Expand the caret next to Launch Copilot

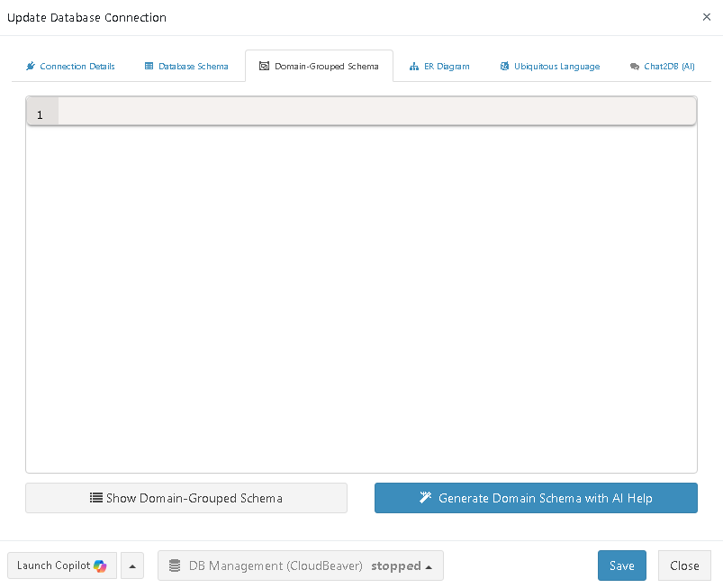[x=132, y=565]
